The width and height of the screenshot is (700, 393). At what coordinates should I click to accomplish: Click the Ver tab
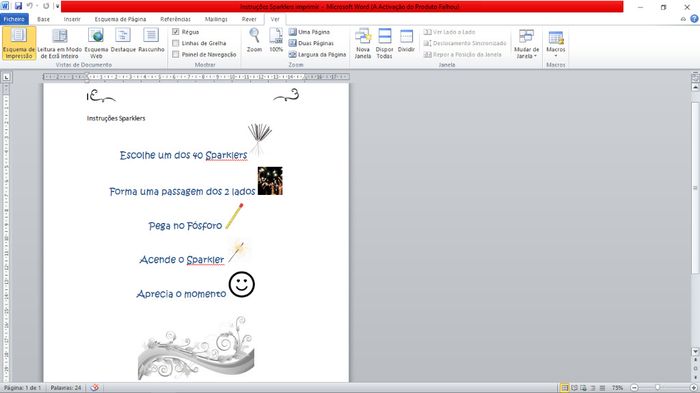point(275,19)
